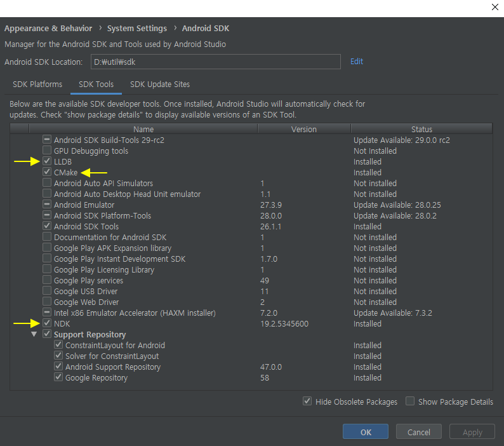This screenshot has width=504, height=446.
Task: Check Documentation for Android SDK
Action: pyautogui.click(x=47, y=236)
